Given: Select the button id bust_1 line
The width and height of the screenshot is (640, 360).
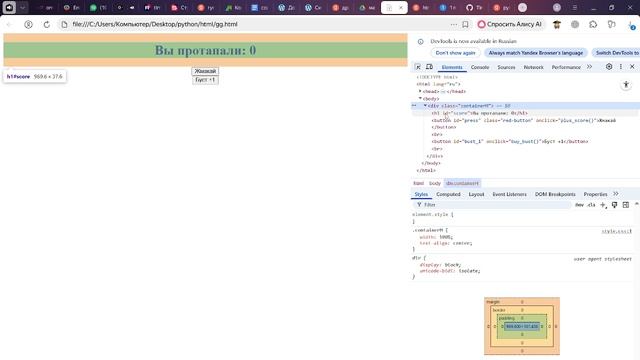Looking at the screenshot, I should click(x=510, y=142).
